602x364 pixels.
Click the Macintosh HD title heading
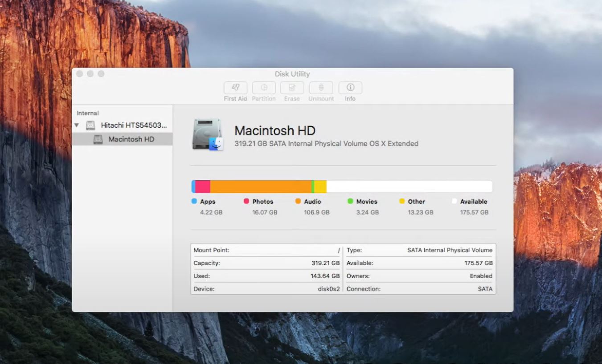(275, 130)
